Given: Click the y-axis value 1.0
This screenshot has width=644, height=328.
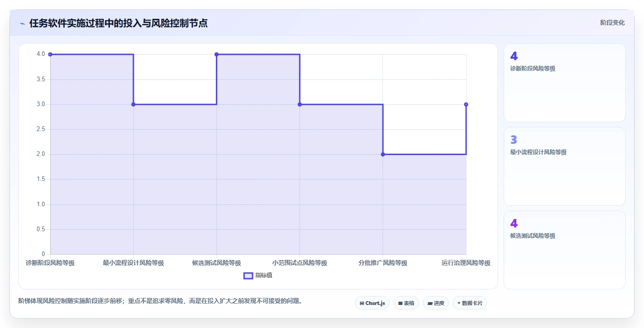Looking at the screenshot, I should [41, 204].
